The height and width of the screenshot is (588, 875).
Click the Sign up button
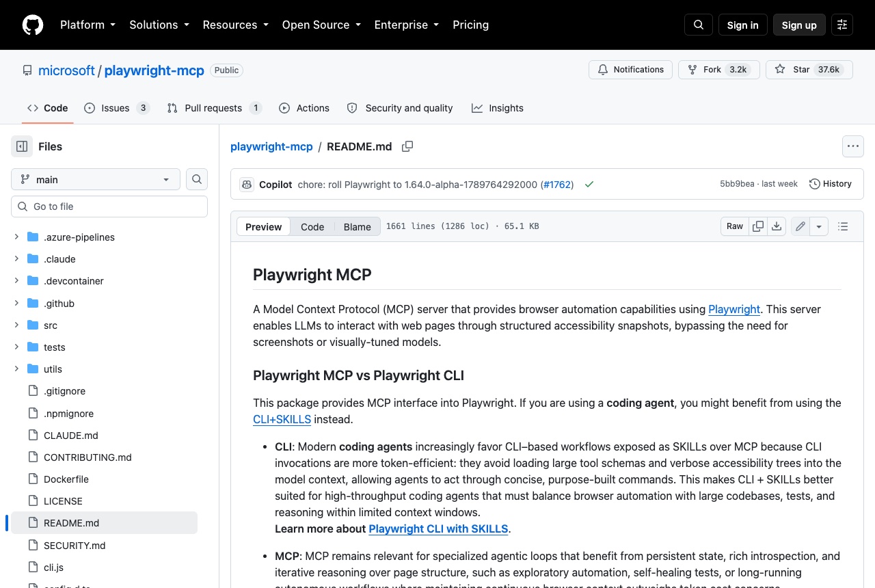pos(799,25)
